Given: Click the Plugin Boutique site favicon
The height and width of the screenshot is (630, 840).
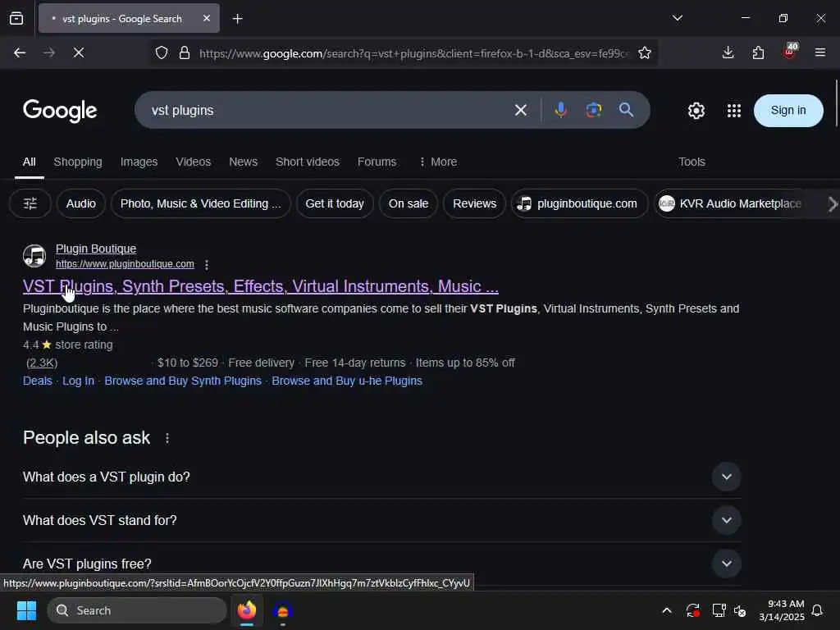Looking at the screenshot, I should click(34, 256).
